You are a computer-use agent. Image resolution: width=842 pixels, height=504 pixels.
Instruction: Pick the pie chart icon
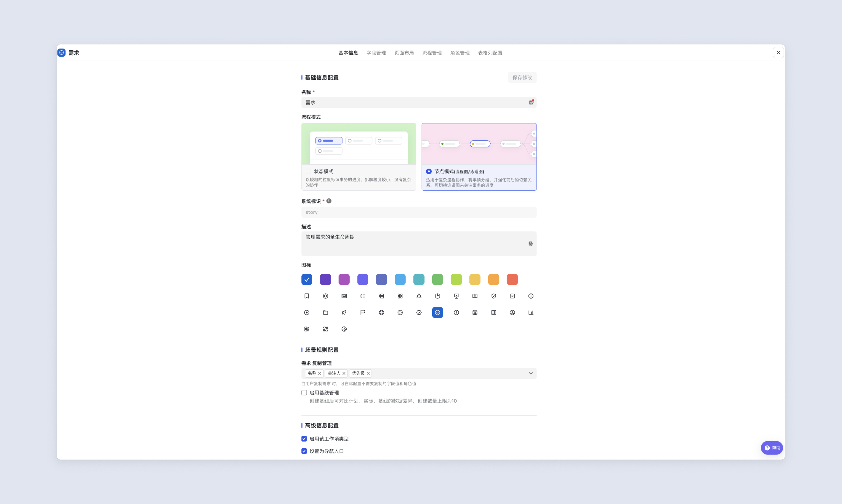point(437,296)
